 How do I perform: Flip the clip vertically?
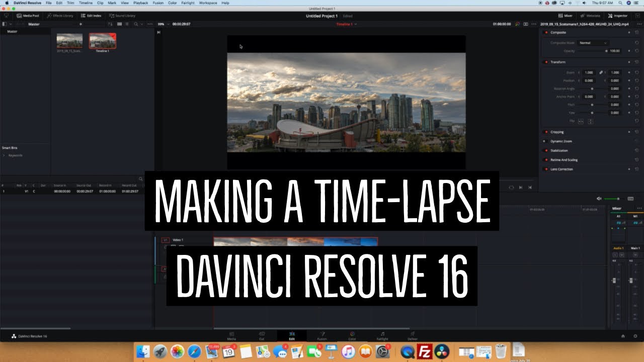pos(591,121)
